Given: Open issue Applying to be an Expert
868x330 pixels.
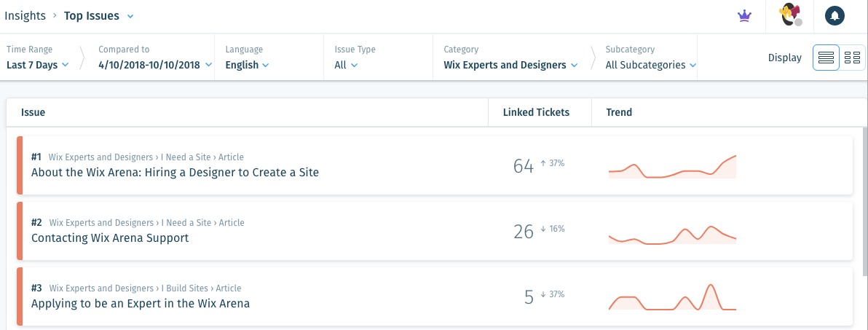Looking at the screenshot, I should click(x=140, y=304).
